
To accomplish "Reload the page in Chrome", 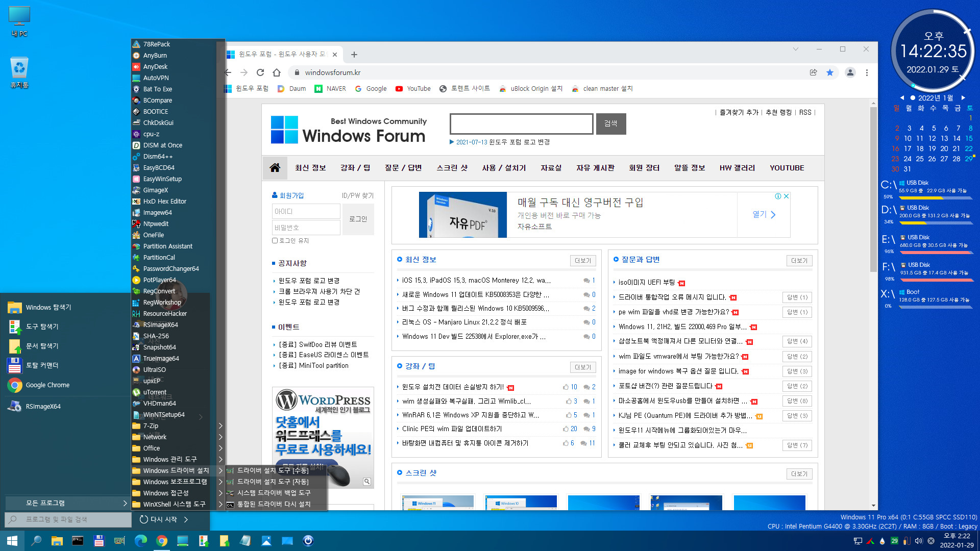I will [260, 72].
